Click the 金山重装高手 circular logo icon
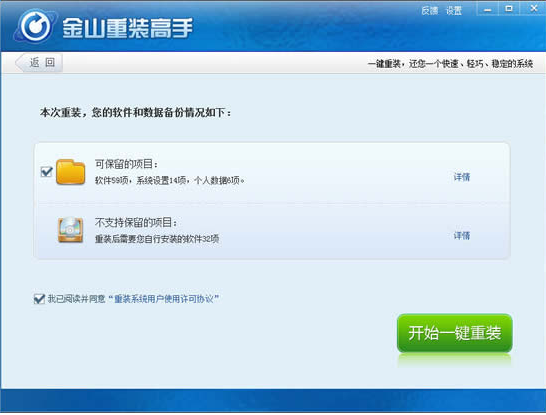The image size is (546, 415). [x=35, y=26]
